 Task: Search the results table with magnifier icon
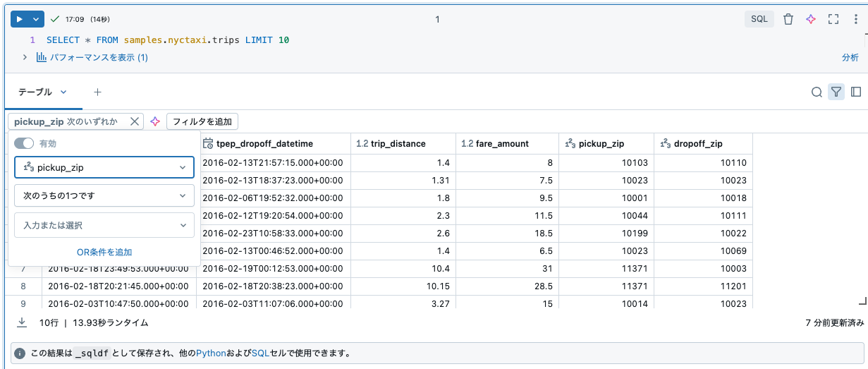[817, 92]
